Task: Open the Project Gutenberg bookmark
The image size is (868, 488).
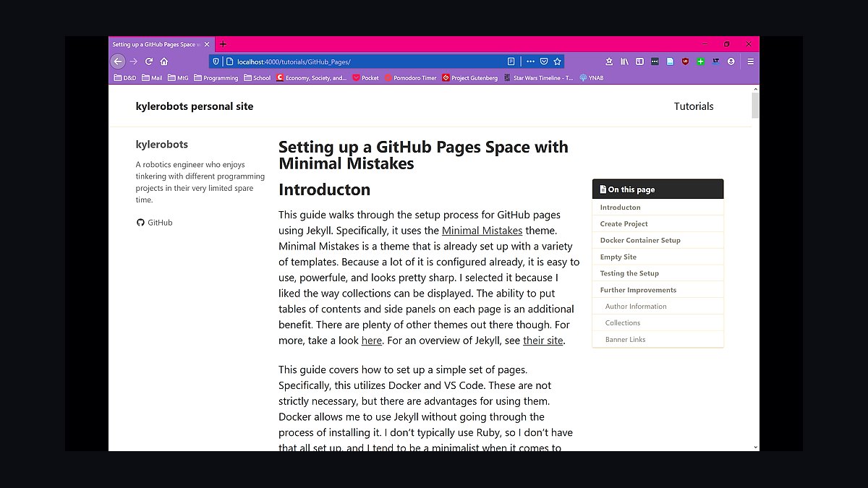Action: [x=470, y=77]
